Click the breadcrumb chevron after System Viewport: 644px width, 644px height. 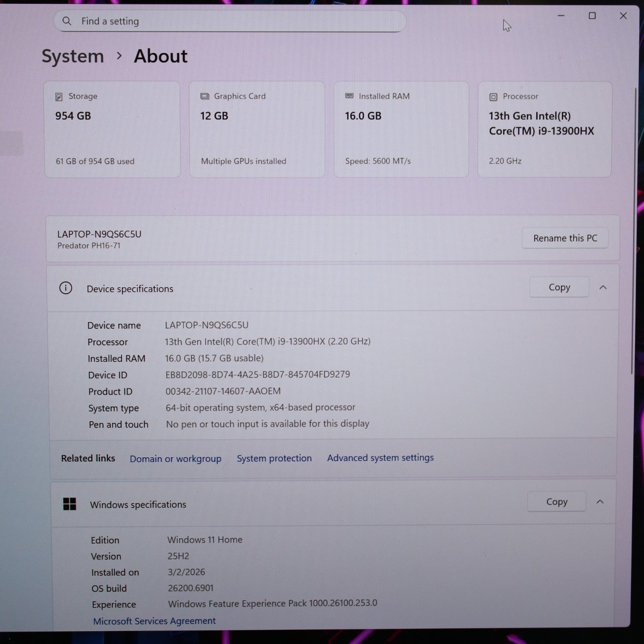pyautogui.click(x=119, y=56)
